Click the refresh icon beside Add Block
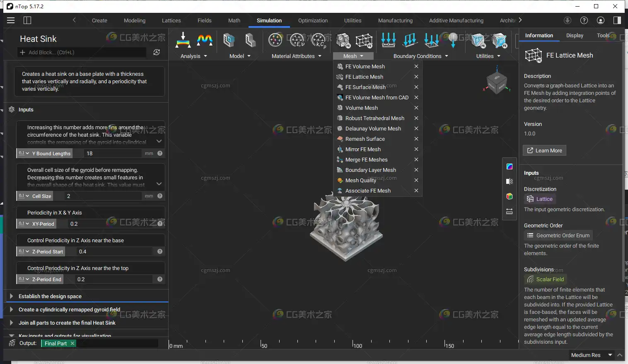Image resolution: width=628 pixels, height=364 pixels. [x=157, y=52]
